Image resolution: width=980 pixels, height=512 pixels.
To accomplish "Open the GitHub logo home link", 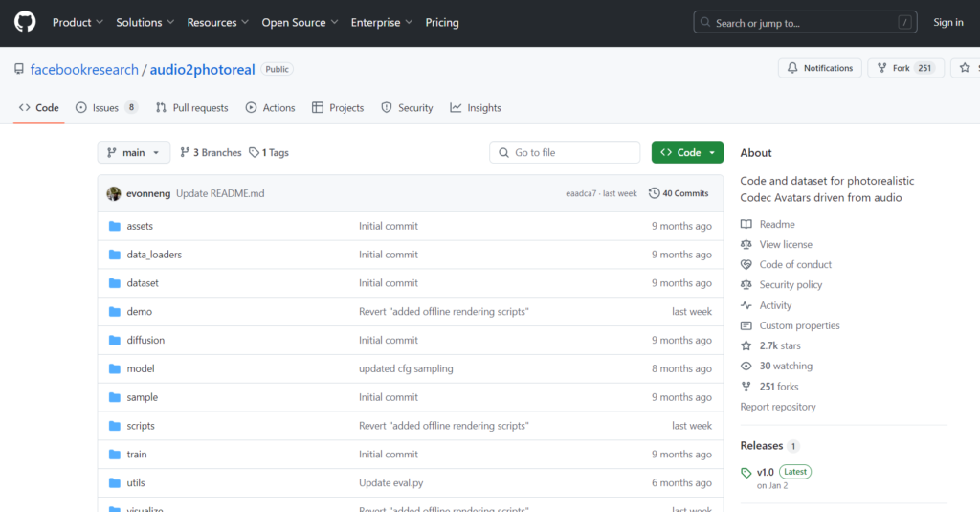I will [x=25, y=23].
